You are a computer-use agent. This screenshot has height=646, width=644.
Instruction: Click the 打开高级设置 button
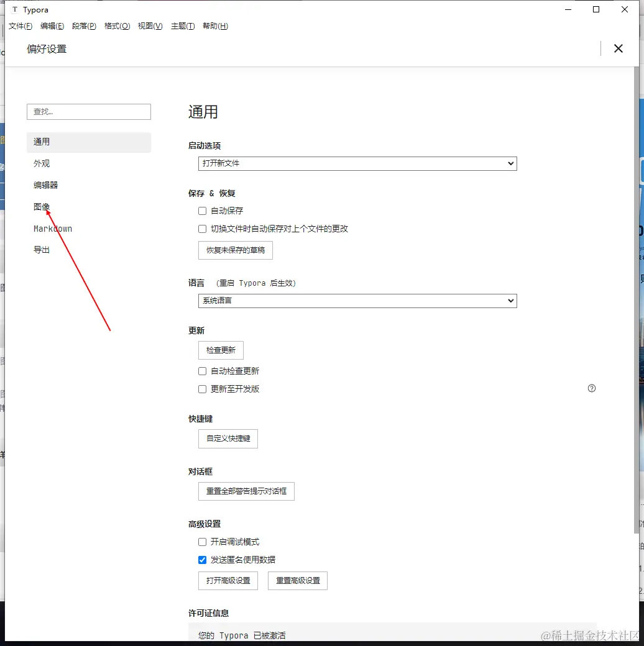(228, 581)
